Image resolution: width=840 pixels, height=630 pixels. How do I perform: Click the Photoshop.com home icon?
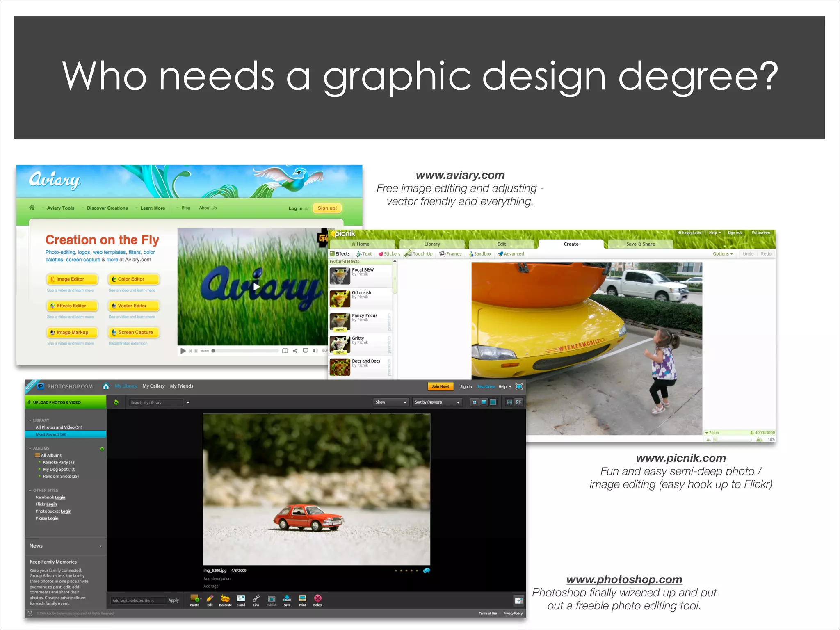click(106, 386)
